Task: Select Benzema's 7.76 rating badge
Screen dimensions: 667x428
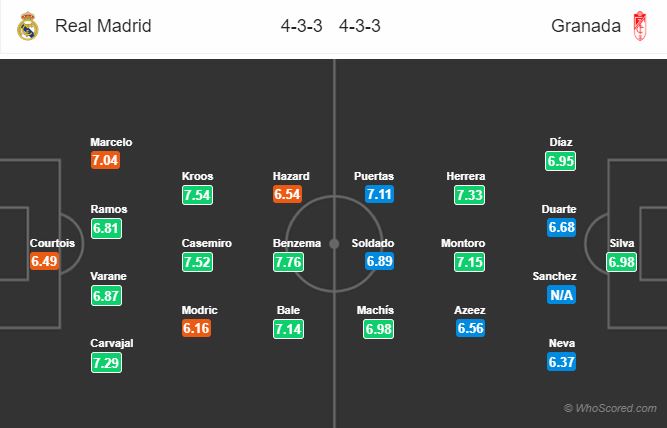Action: 288,262
